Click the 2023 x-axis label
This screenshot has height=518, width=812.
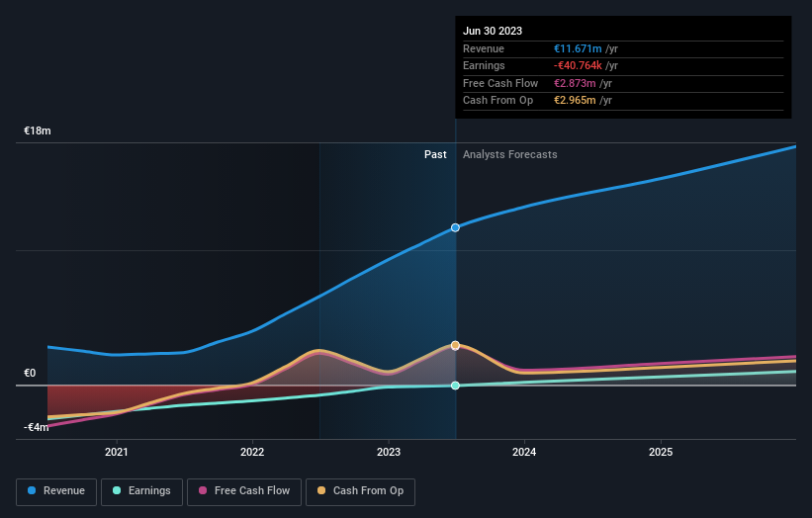point(389,453)
